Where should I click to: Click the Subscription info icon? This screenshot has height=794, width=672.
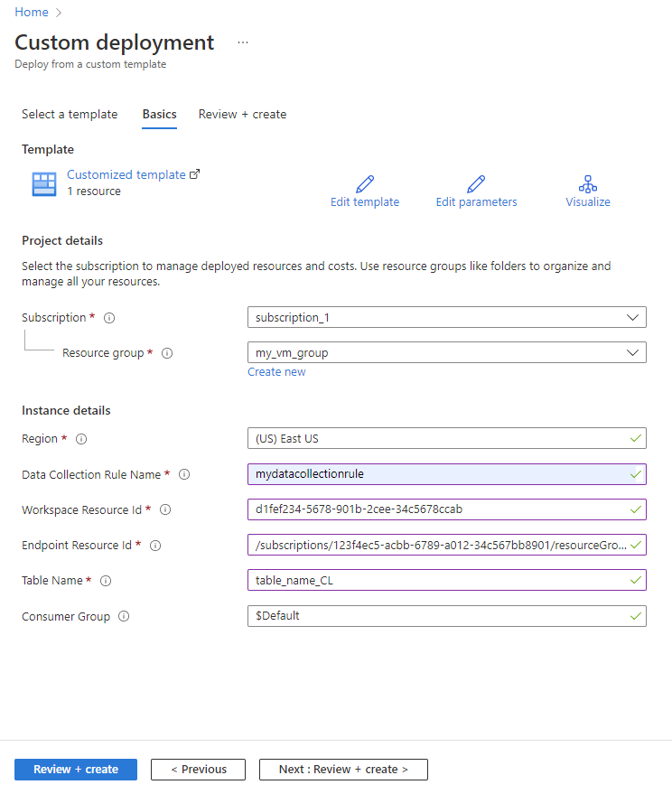coord(109,318)
